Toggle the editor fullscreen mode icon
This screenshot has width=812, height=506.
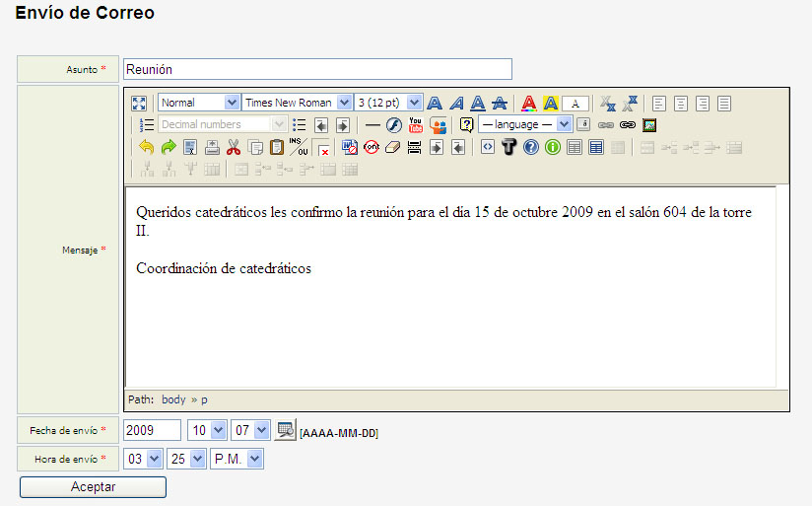coord(139,104)
